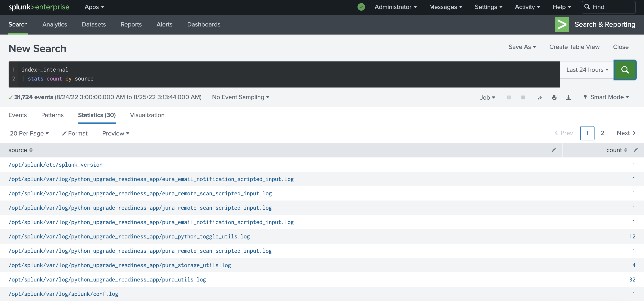Open No Event Sampling dropdown

click(240, 97)
